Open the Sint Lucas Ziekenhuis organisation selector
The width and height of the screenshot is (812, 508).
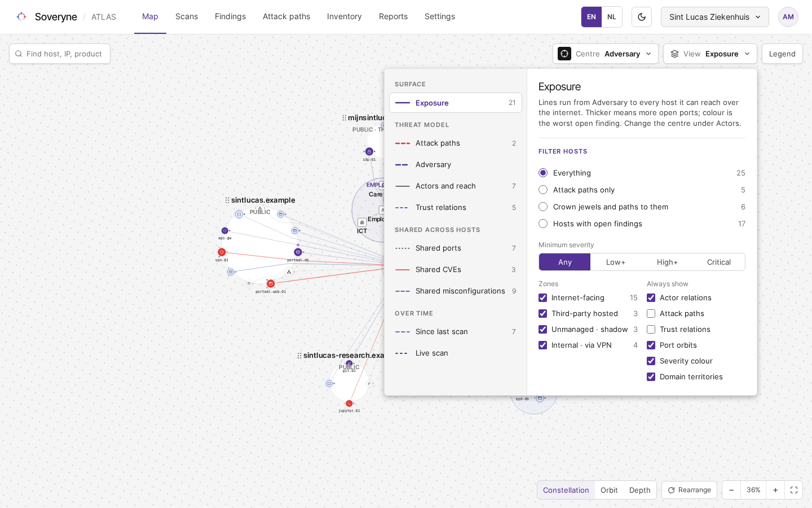pos(715,17)
